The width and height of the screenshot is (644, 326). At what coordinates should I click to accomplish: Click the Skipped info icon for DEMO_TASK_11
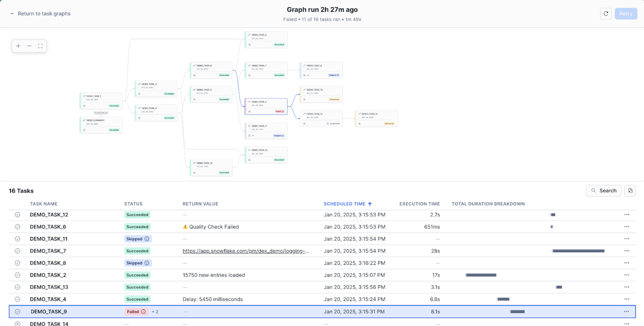click(x=147, y=239)
